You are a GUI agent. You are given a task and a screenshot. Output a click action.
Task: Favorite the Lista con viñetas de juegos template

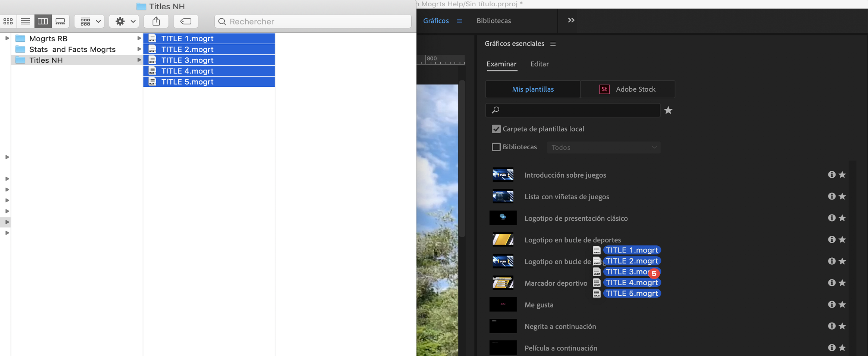(x=842, y=196)
